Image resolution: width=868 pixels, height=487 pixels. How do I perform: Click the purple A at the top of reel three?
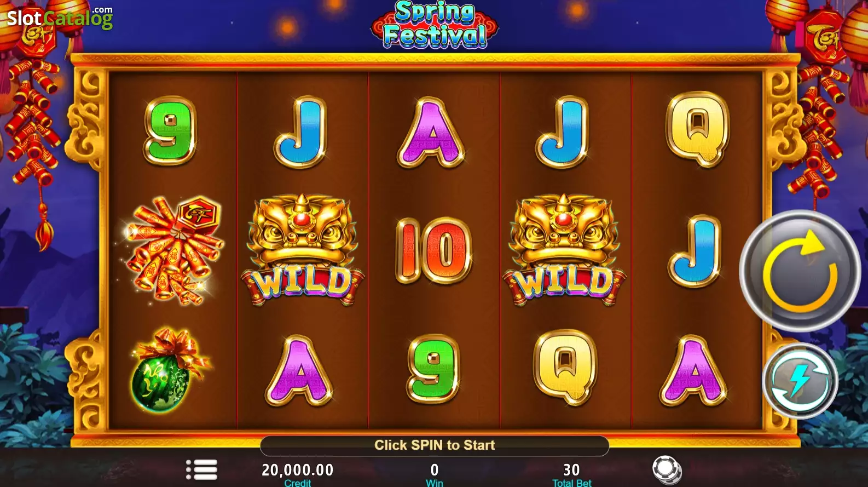(432, 132)
